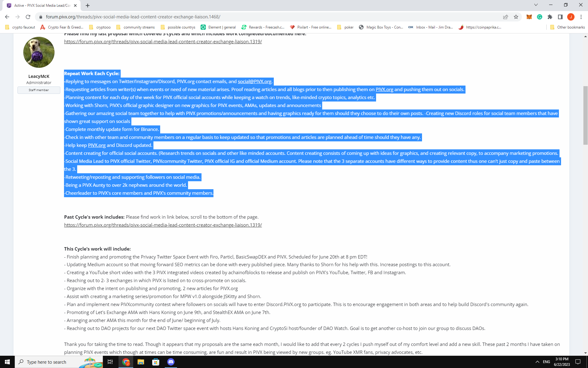Image resolution: width=588 pixels, height=368 pixels.
Task: Open the Other bookmarks folder
Action: [567, 27]
